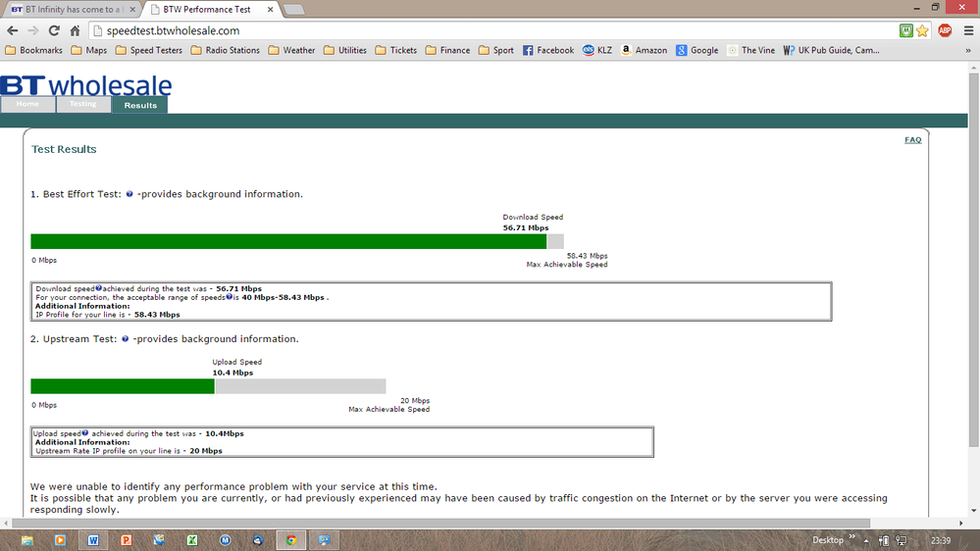980x551 pixels.
Task: Open the KLZ bookmark
Action: pyautogui.click(x=597, y=51)
